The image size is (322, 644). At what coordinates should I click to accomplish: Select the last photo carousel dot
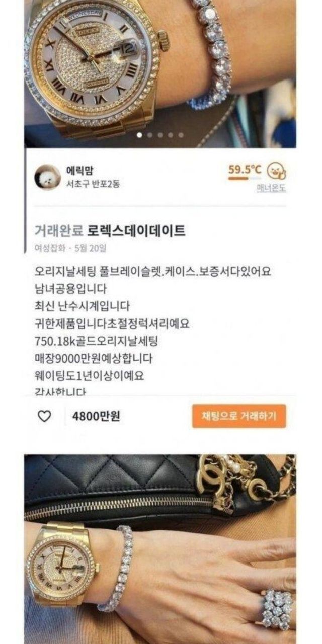click(x=180, y=135)
